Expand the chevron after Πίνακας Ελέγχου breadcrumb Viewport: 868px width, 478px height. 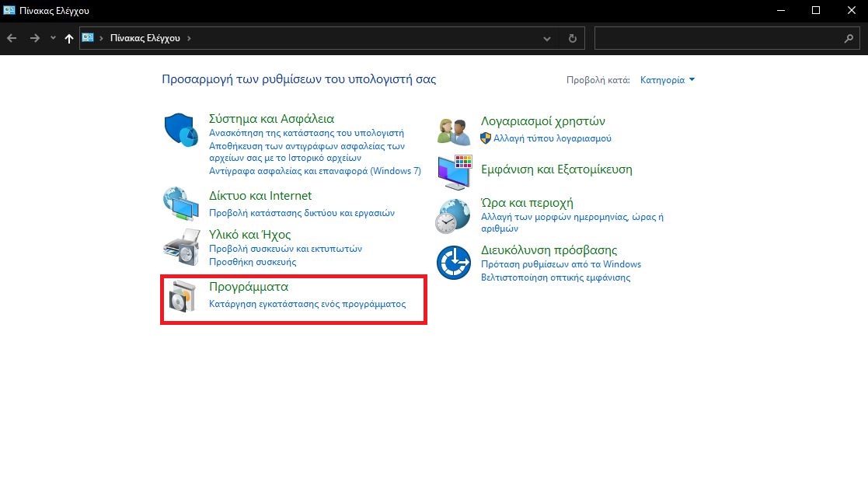[x=189, y=38]
